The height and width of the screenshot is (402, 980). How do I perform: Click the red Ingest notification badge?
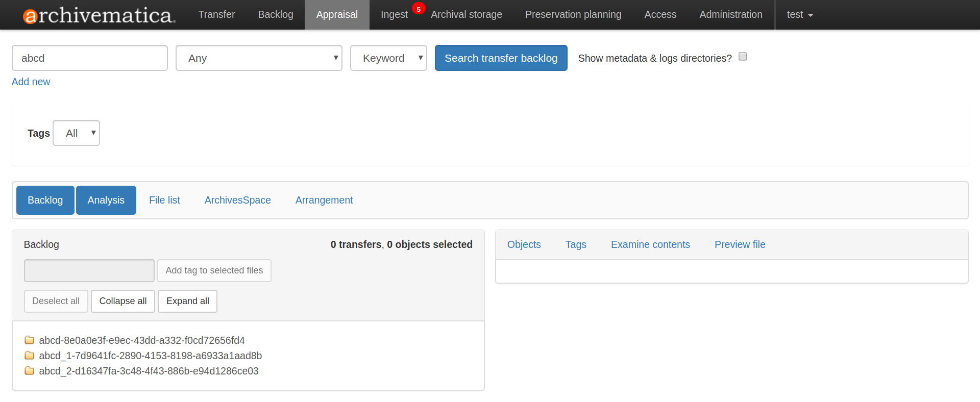click(419, 9)
